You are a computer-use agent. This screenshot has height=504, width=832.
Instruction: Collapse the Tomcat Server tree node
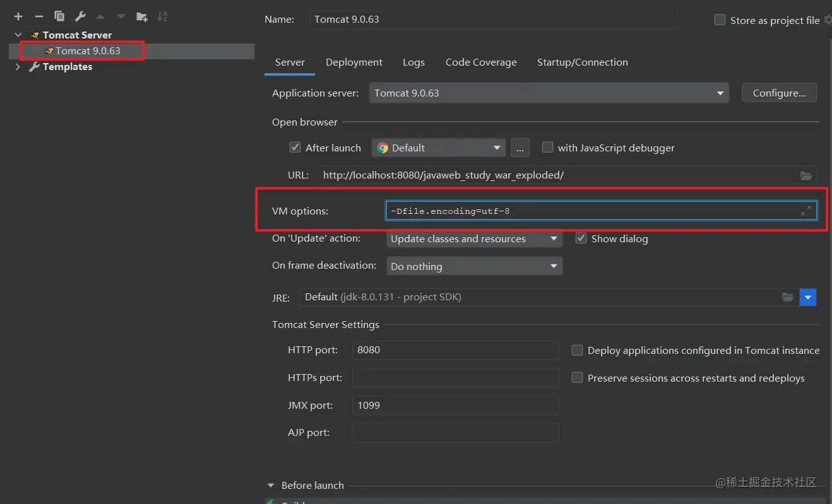pyautogui.click(x=18, y=35)
